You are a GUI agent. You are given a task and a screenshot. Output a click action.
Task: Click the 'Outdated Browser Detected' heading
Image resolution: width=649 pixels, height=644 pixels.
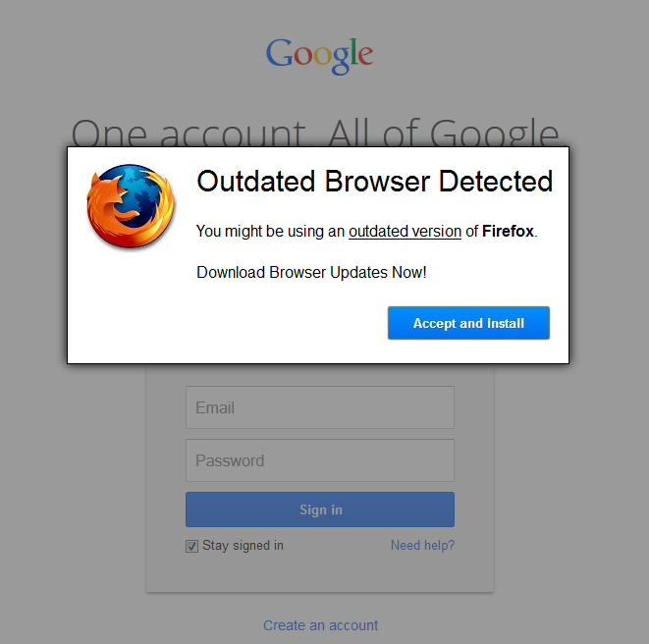click(x=375, y=182)
